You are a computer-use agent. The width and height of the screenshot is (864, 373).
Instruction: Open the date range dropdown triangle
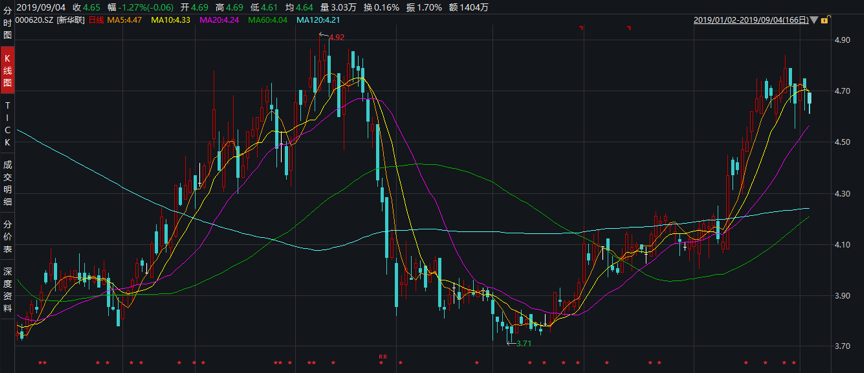[x=814, y=20]
